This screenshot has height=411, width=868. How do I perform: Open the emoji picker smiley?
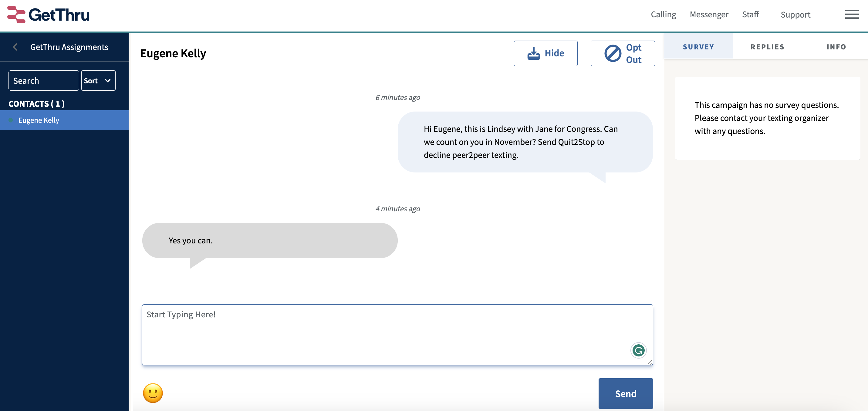[153, 393]
